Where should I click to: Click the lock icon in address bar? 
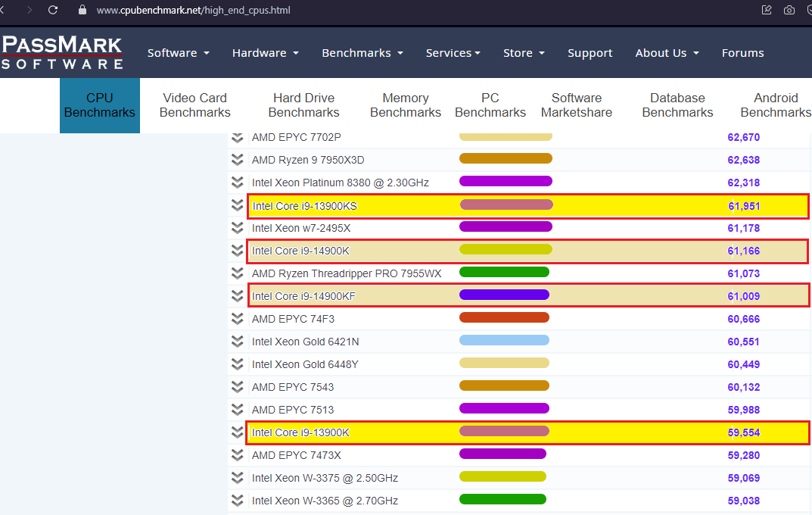click(x=82, y=10)
